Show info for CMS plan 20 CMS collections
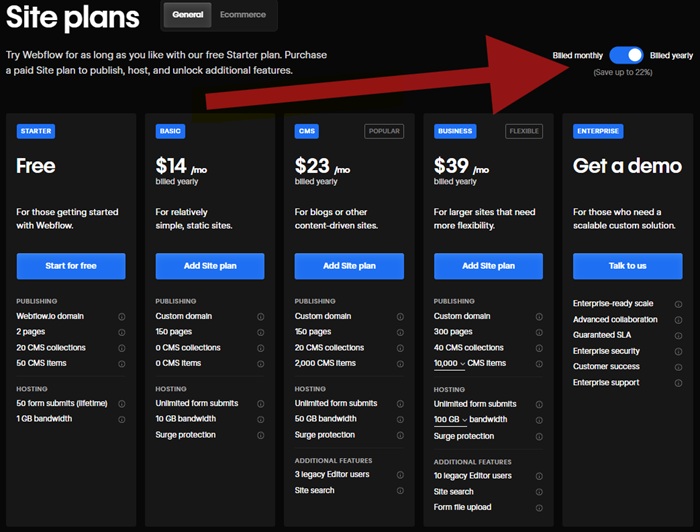 400,348
